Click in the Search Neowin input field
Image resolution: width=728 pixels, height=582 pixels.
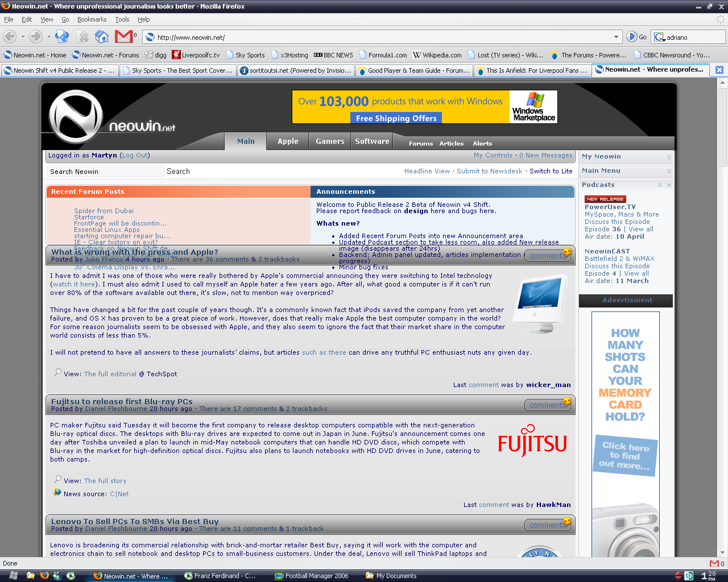(x=105, y=172)
